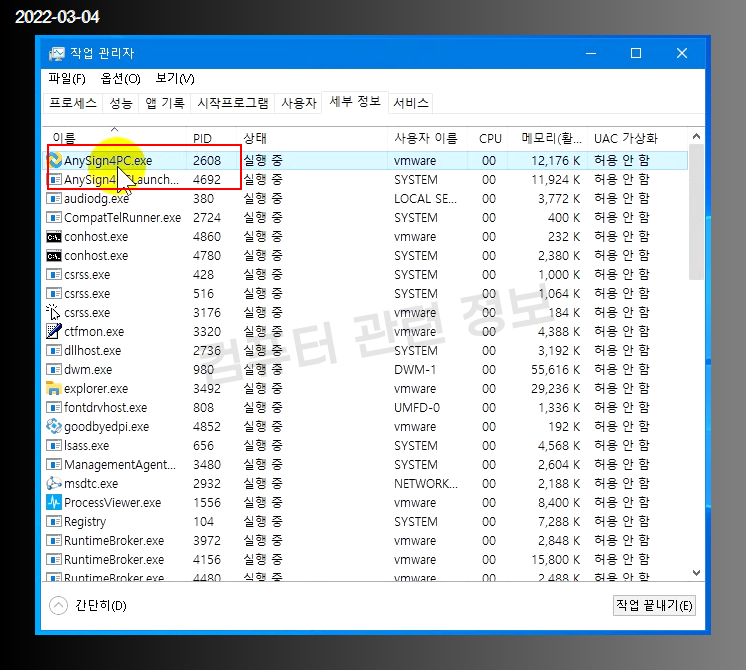Click the 작업 끝내기(E) button
746x670 pixels.
tap(654, 605)
